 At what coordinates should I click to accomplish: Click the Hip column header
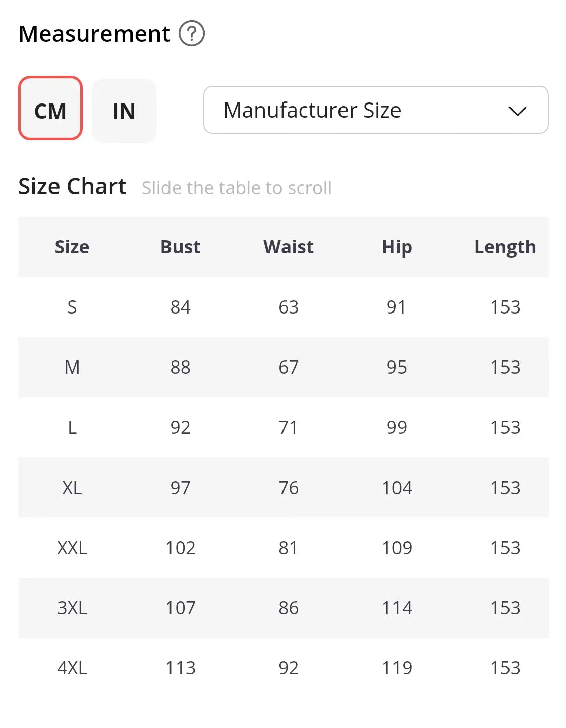(397, 247)
